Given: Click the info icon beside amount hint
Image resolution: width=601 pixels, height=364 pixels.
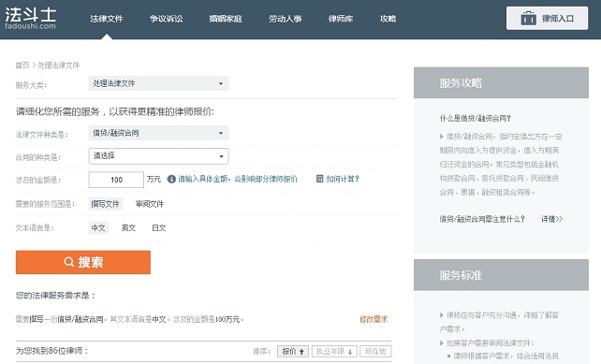Looking at the screenshot, I should 171,179.
